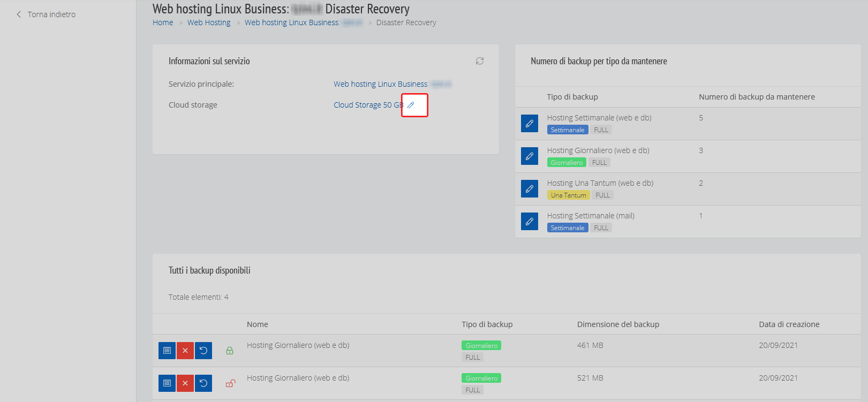Open the Servizio principale Web hosting Linux Business link
This screenshot has height=402, width=868.
[x=393, y=84]
